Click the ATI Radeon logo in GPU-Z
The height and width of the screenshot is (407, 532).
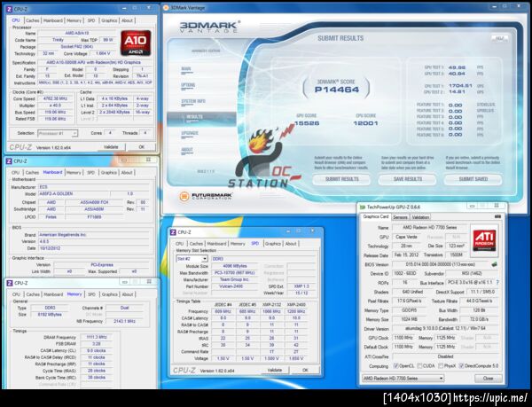[484, 240]
